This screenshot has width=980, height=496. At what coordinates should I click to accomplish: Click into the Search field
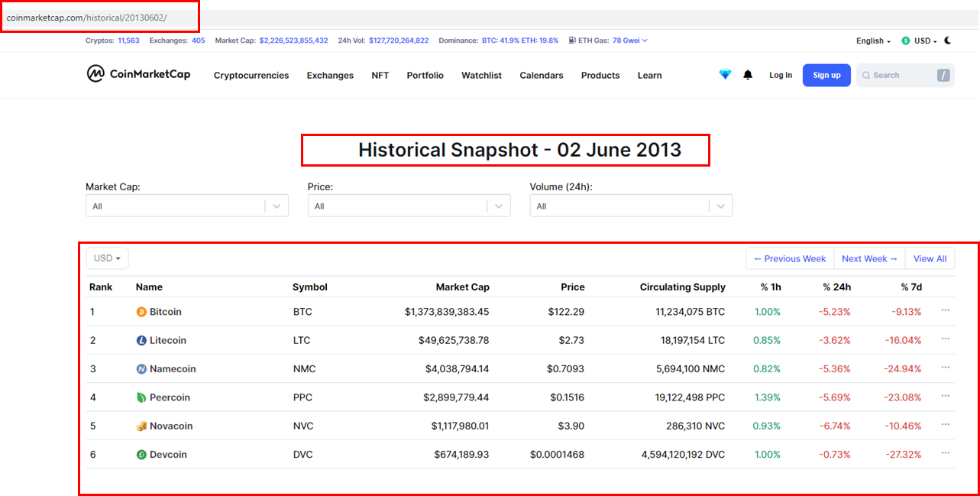(x=905, y=75)
